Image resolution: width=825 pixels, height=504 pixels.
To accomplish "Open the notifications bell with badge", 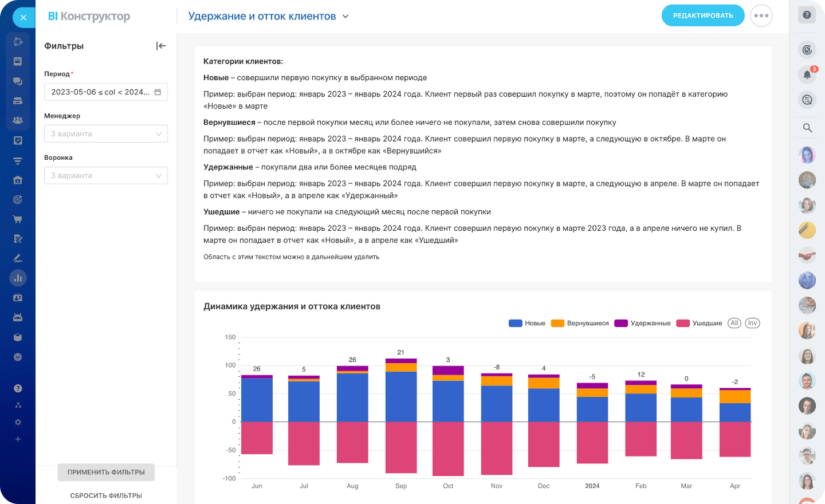I will 807,75.
